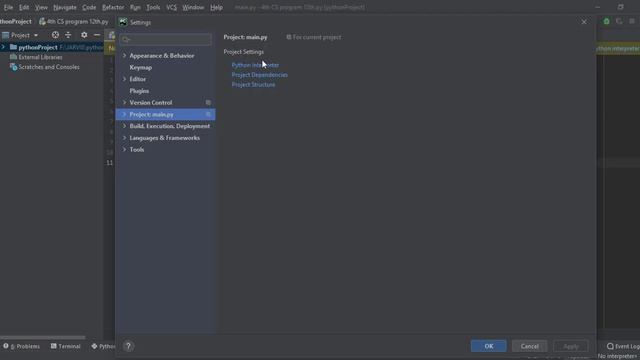
Task: Open the View menu
Action: 41,7
